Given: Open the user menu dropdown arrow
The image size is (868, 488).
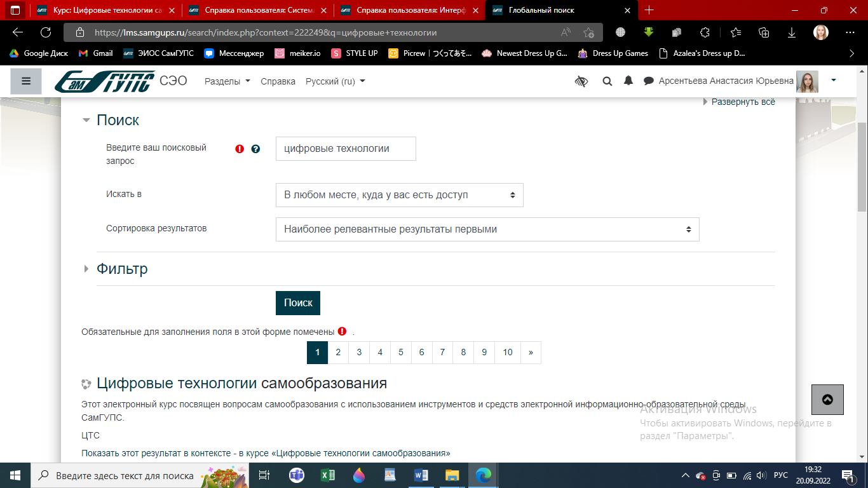Looking at the screenshot, I should [834, 80].
